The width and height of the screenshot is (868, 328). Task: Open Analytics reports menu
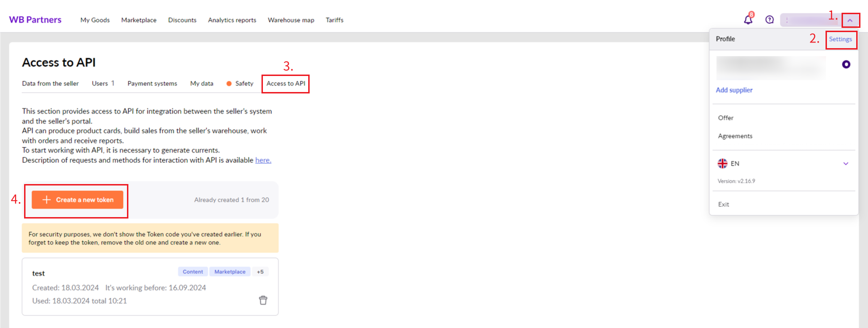[232, 20]
